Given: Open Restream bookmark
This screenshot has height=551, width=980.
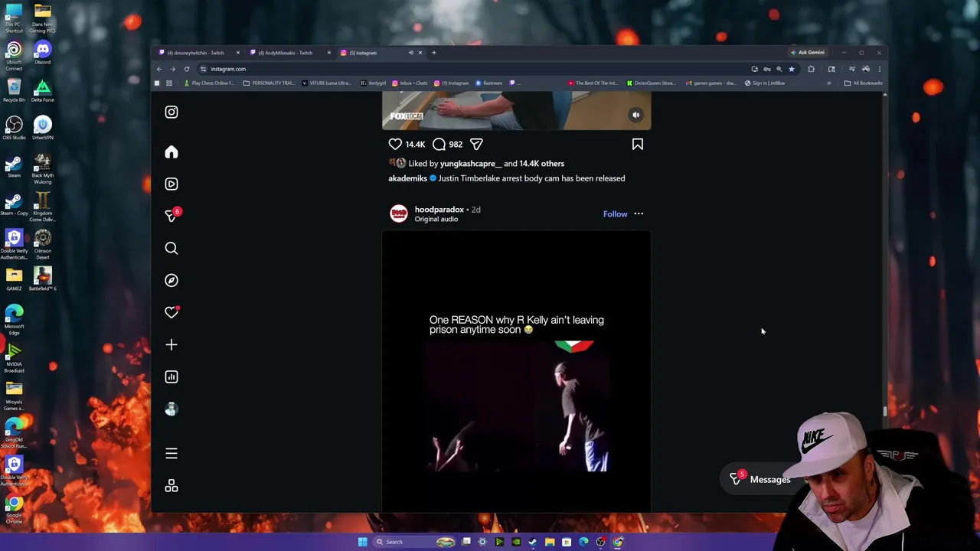Looking at the screenshot, I should tap(489, 83).
